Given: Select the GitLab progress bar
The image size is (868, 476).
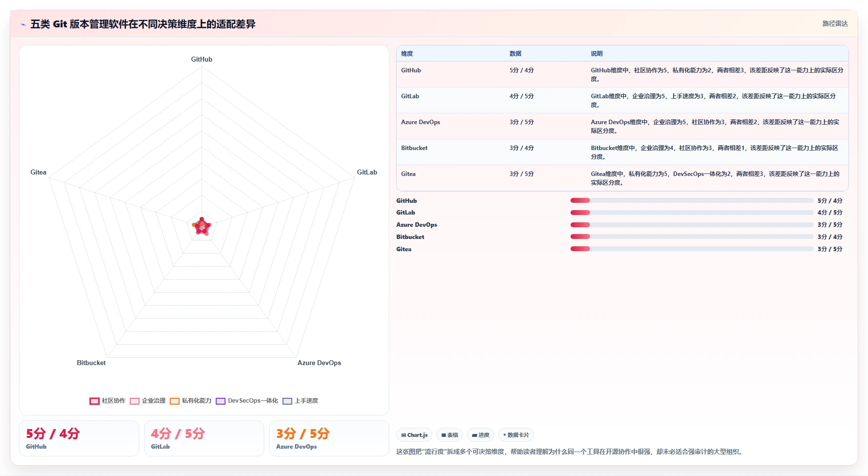Looking at the screenshot, I should click(692, 213).
